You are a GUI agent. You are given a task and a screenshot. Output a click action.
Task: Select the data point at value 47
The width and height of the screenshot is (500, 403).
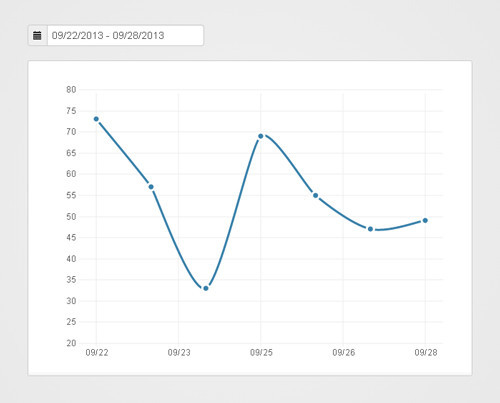[370, 229]
